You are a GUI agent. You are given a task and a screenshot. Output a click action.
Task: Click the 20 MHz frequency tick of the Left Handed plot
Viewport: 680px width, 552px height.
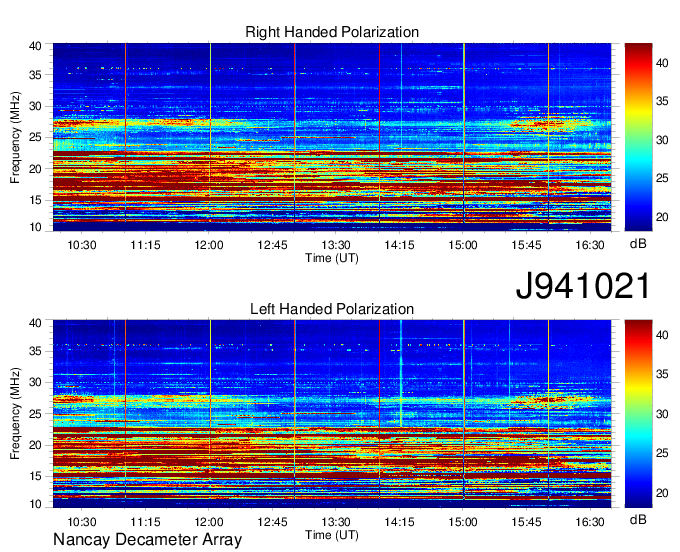tap(35, 445)
